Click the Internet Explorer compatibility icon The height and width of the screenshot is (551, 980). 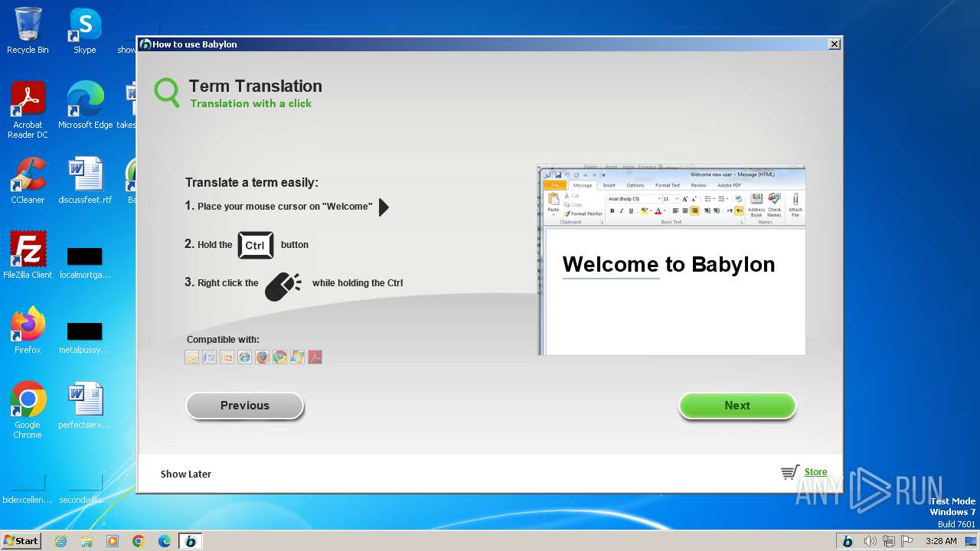(x=245, y=357)
